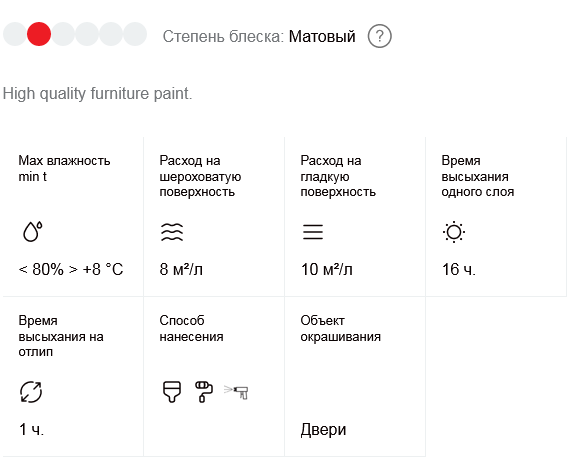
Task: Click the paint brush application icon
Action: (172, 391)
